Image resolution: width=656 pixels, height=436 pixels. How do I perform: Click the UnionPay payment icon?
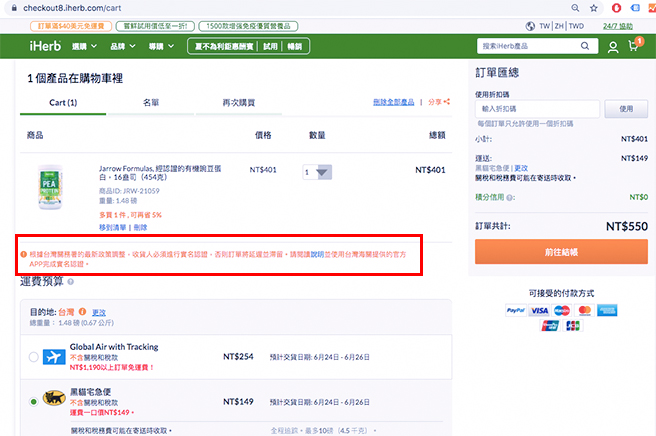550,326
